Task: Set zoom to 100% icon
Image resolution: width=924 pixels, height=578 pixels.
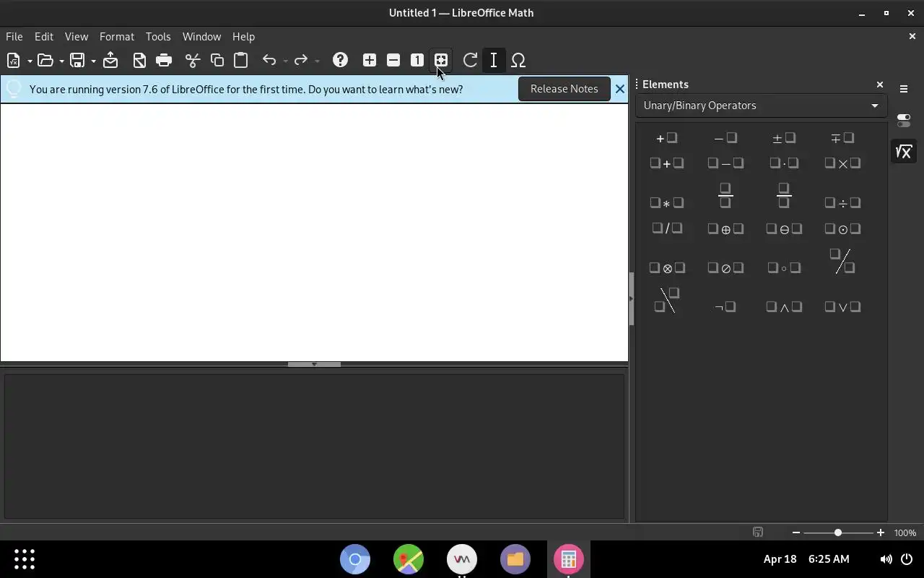Action: click(x=417, y=61)
